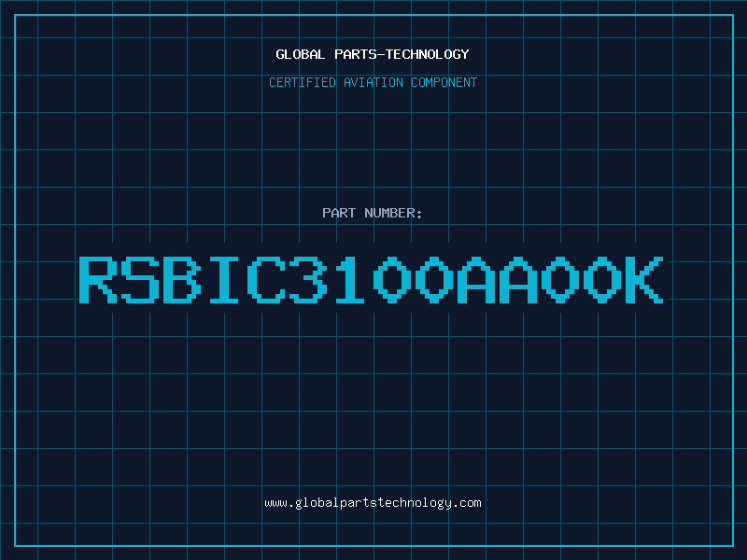Click the letter S in the part number
The height and width of the screenshot is (560, 747).
click(x=140, y=279)
